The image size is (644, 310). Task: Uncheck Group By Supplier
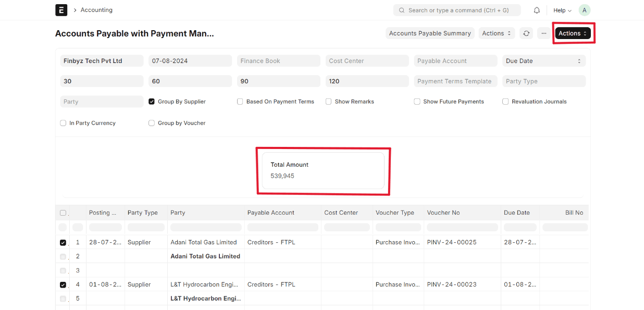point(152,102)
